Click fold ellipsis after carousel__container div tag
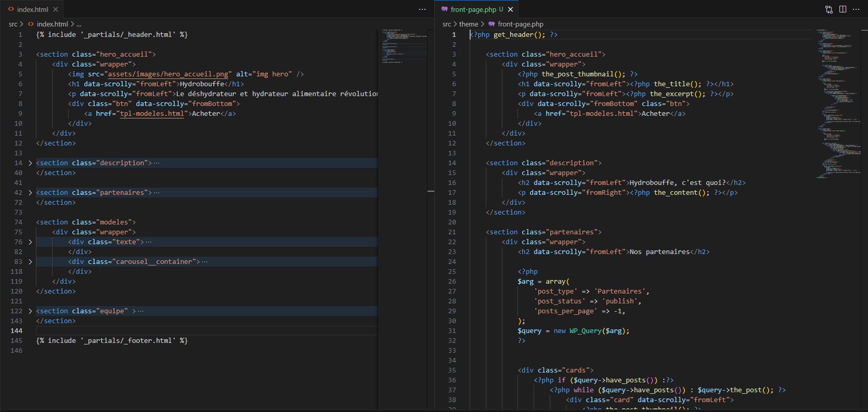 [x=204, y=262]
